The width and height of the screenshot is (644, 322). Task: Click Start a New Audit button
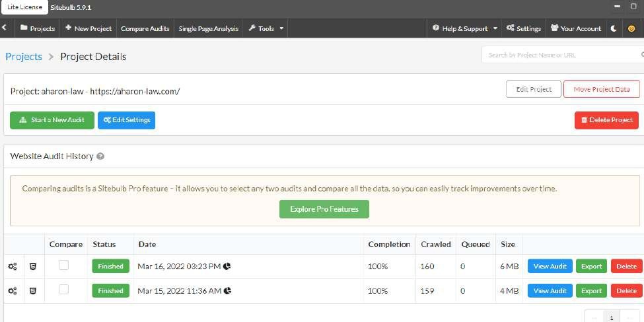[52, 120]
